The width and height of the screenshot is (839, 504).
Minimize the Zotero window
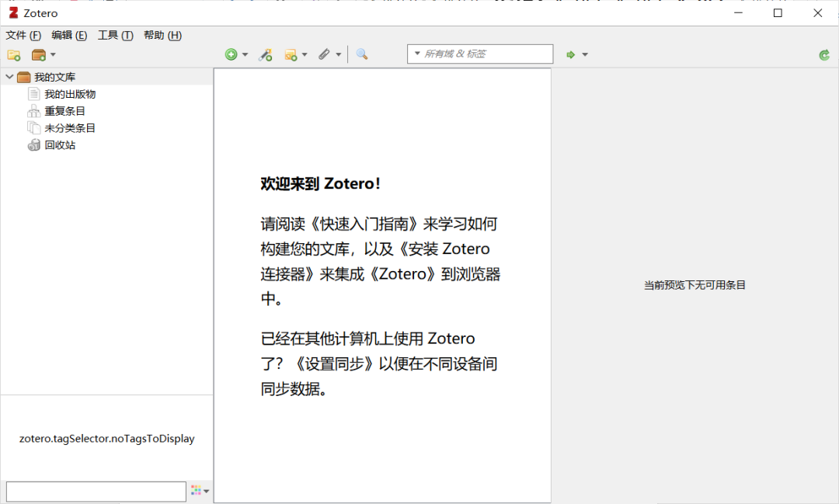pos(739,13)
